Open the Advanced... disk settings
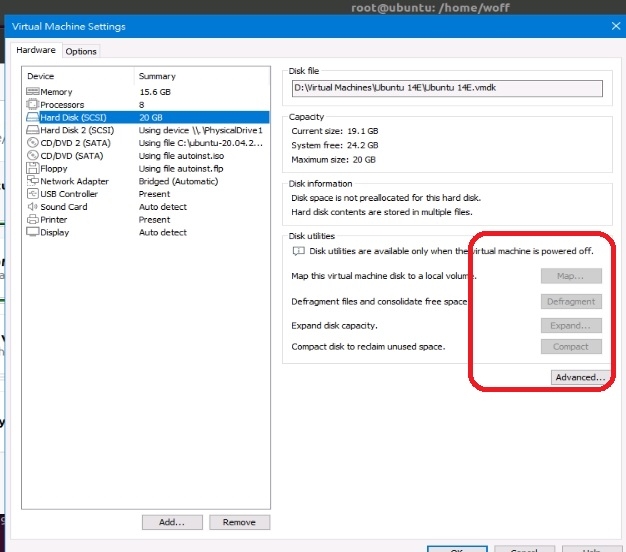The image size is (626, 552). (579, 378)
